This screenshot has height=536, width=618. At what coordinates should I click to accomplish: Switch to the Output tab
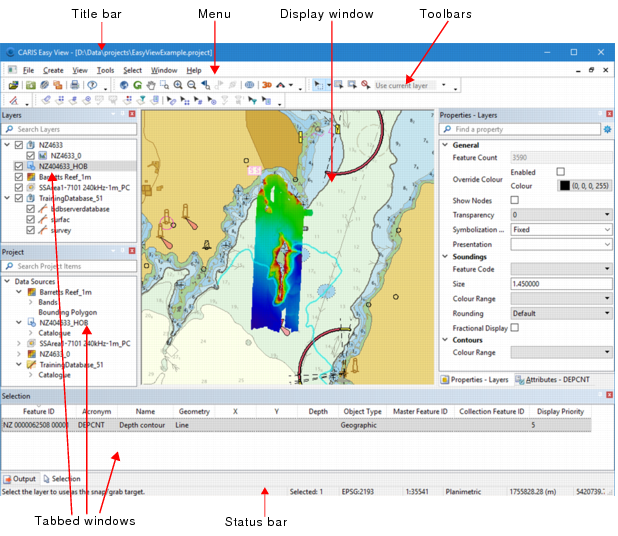(20, 479)
